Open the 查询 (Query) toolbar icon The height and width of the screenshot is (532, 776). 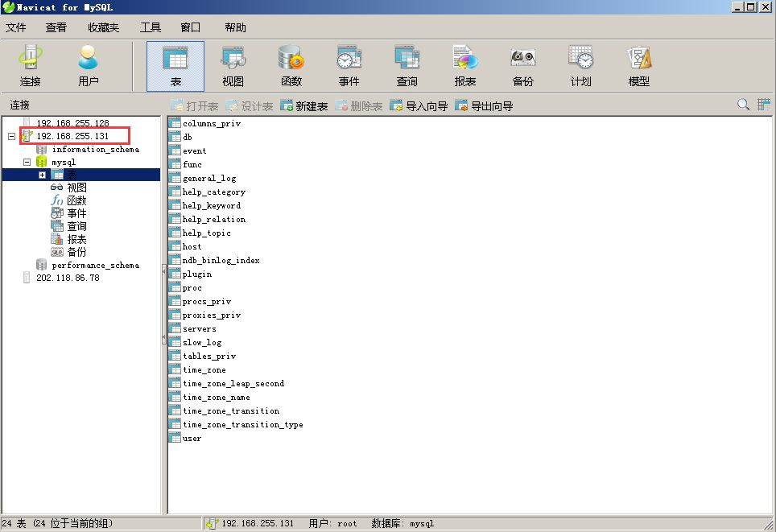click(407, 66)
